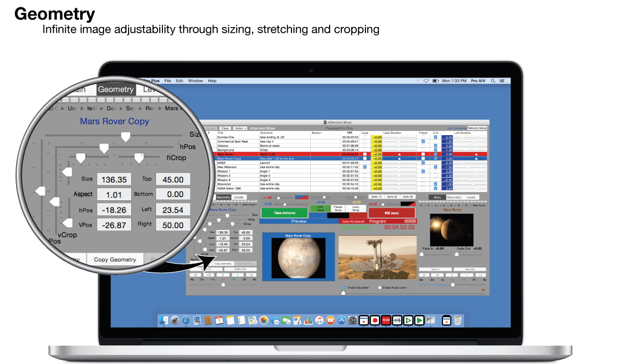Open App Store icon in Dock
Image resolution: width=622 pixels, height=364 pixels.
point(342,320)
